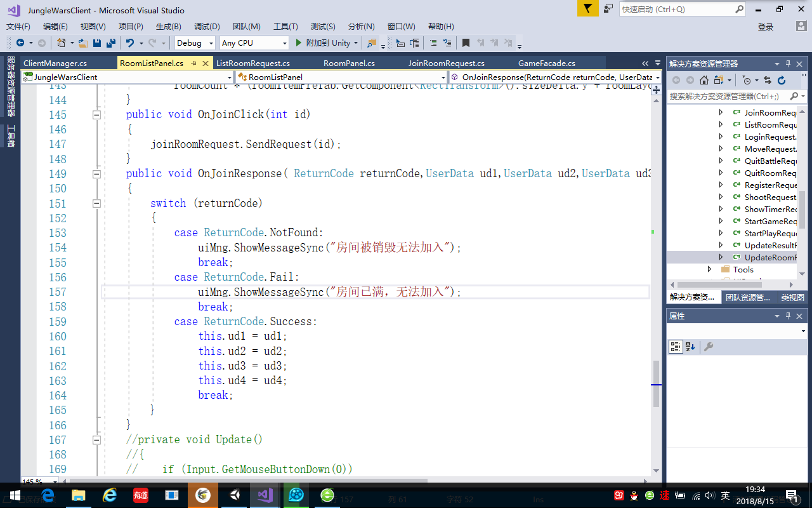This screenshot has height=508, width=812.
Task: Pin RoomListPanel.cs tab with pushpin
Action: [193, 63]
